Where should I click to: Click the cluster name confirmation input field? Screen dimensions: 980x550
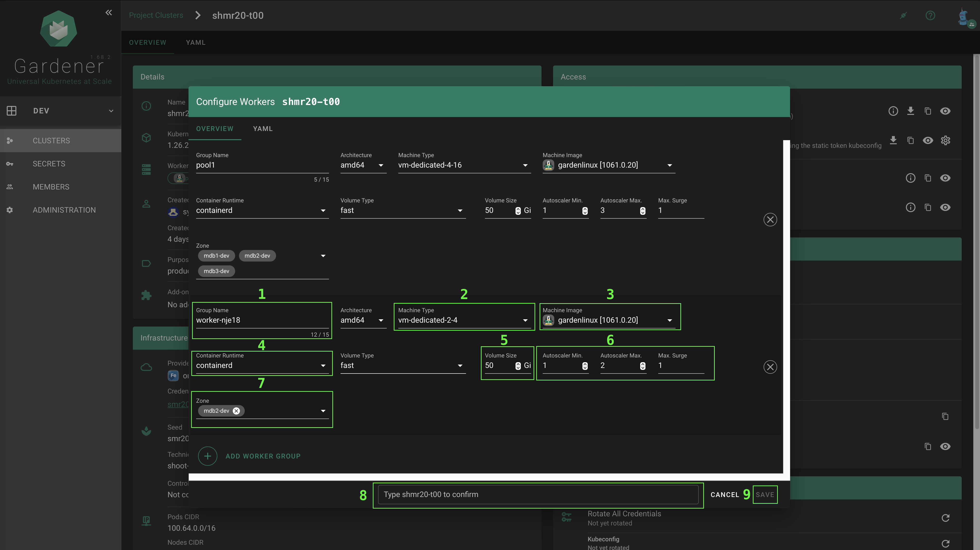[538, 494]
